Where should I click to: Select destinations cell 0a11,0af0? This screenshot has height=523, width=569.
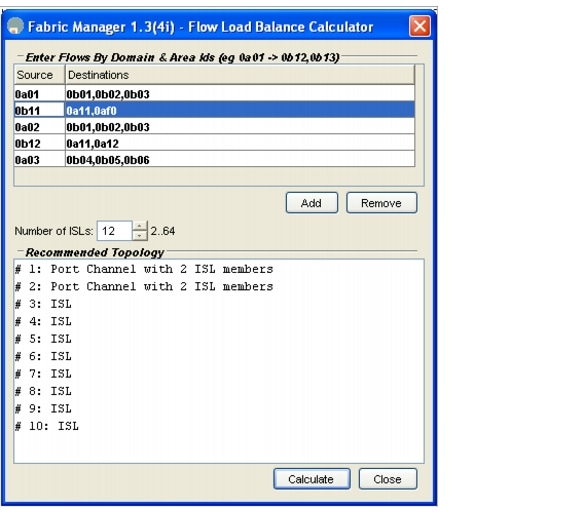[240, 110]
